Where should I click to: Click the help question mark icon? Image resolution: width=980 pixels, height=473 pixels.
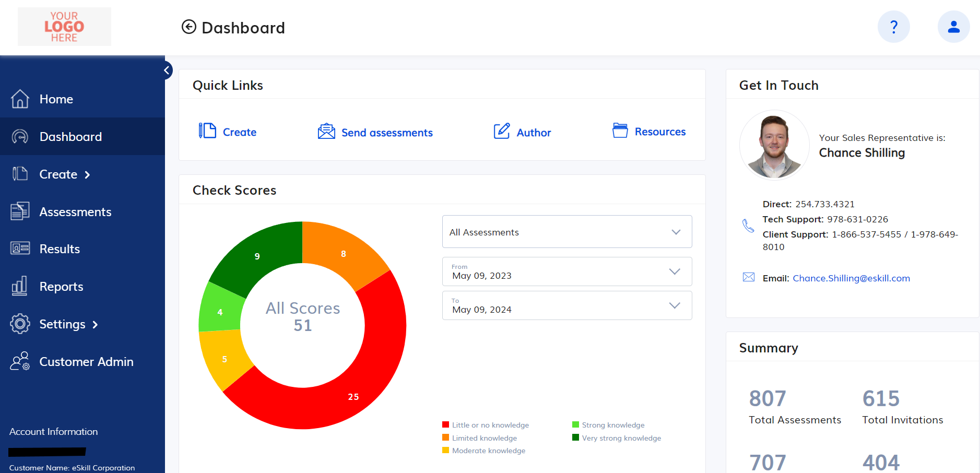[x=893, y=27]
